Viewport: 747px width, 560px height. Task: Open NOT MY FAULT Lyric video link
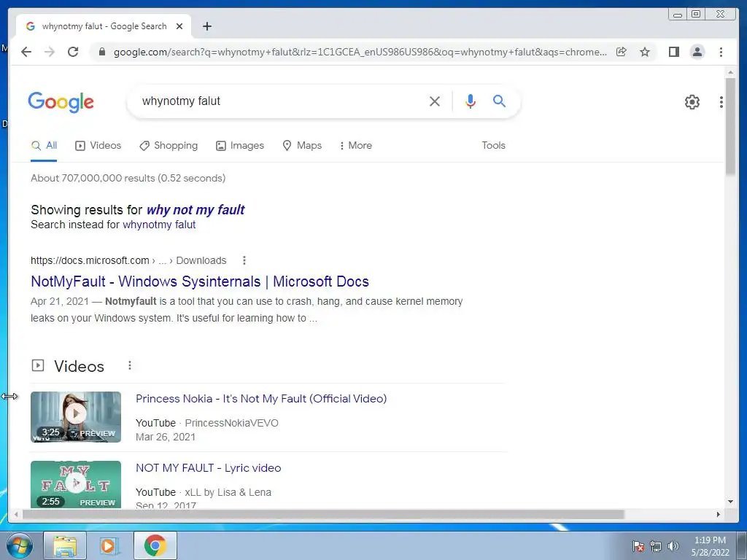[x=208, y=468]
